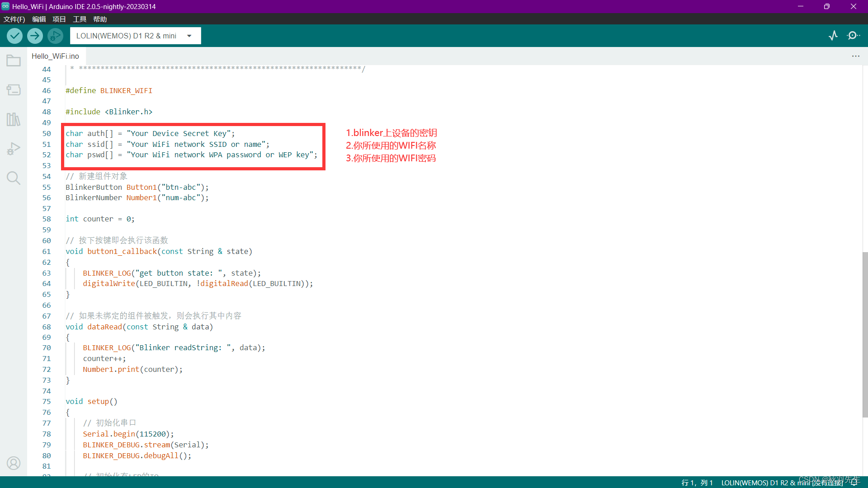The image size is (868, 488).
Task: Click line number 50 in the gutter
Action: (x=47, y=133)
